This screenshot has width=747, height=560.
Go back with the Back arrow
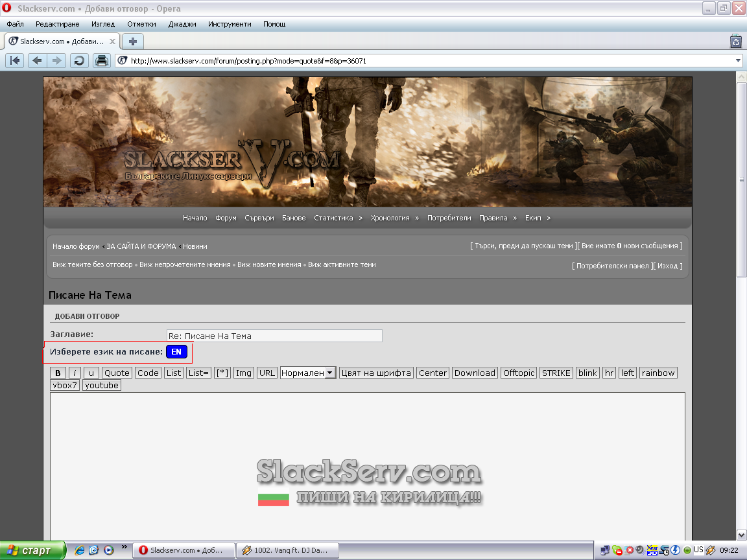pos(37,60)
